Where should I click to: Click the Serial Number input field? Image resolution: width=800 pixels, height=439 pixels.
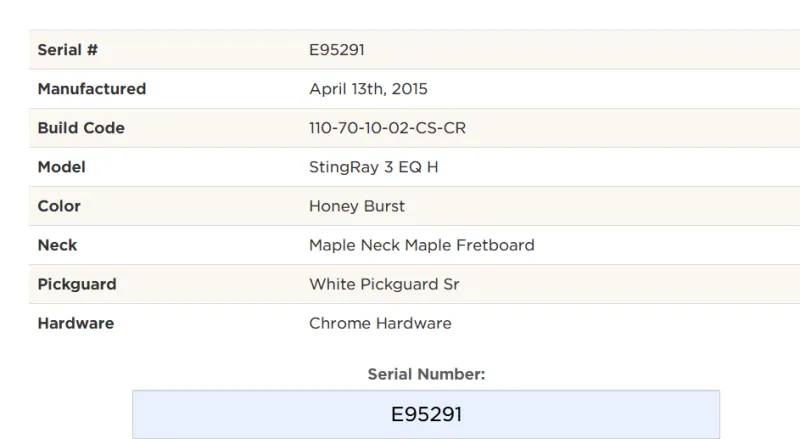426,414
